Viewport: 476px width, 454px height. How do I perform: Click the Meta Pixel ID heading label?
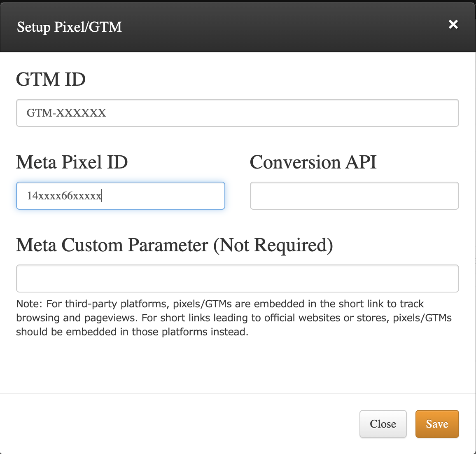[x=72, y=162]
